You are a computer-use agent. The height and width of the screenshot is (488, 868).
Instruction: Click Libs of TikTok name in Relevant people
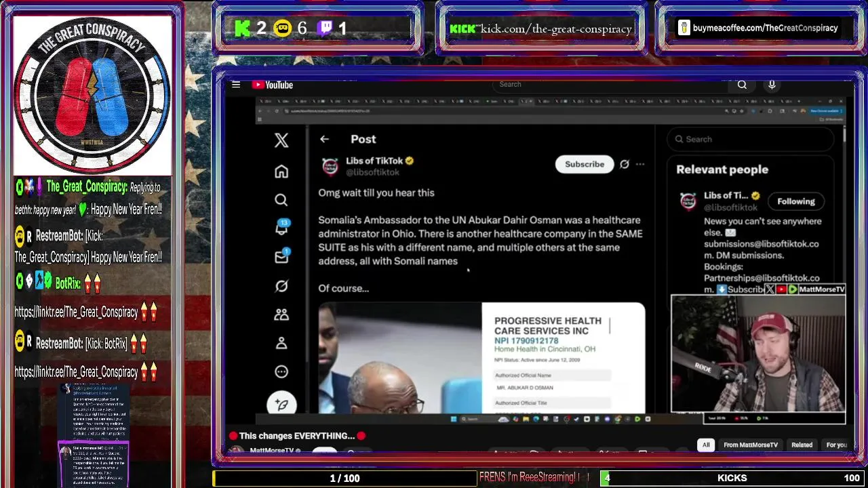(726, 195)
